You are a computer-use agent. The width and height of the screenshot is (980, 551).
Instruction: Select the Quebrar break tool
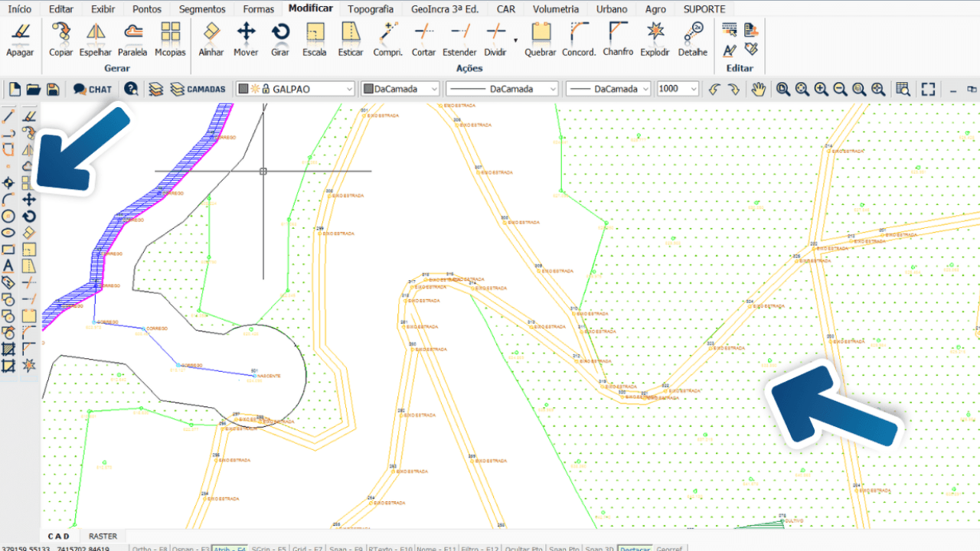(x=541, y=39)
